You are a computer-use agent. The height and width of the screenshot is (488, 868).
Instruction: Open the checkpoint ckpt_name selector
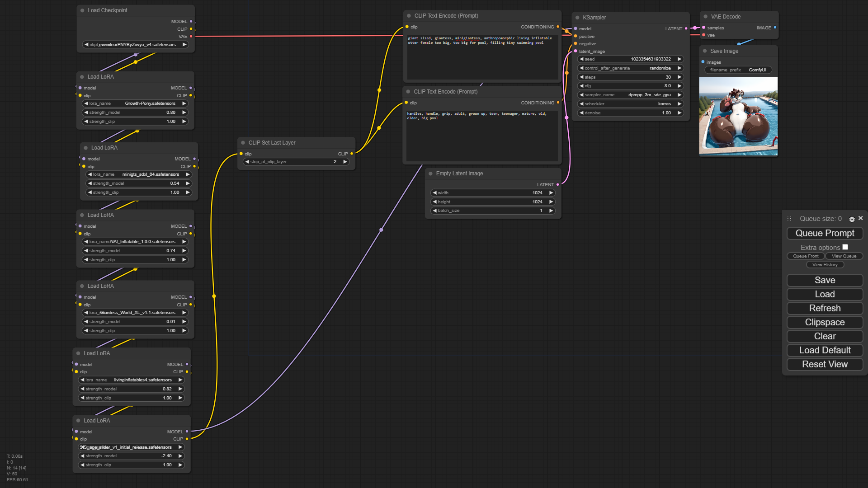pyautogui.click(x=135, y=45)
